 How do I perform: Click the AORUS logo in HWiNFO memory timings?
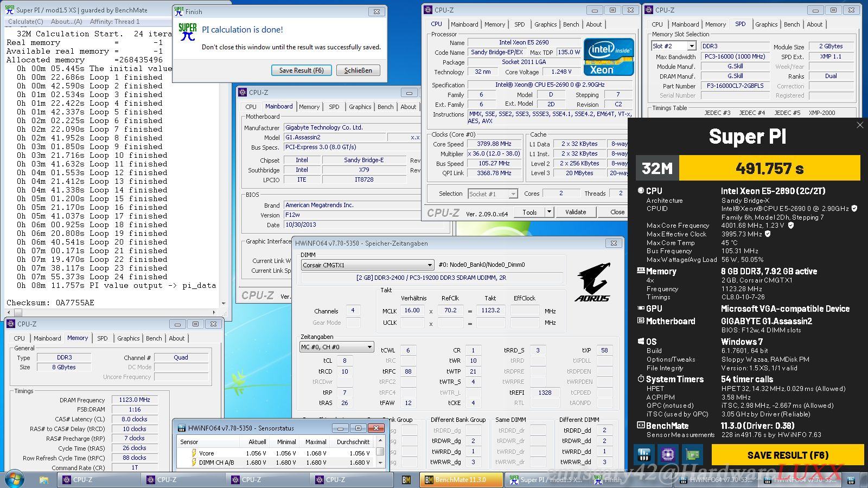(x=592, y=282)
